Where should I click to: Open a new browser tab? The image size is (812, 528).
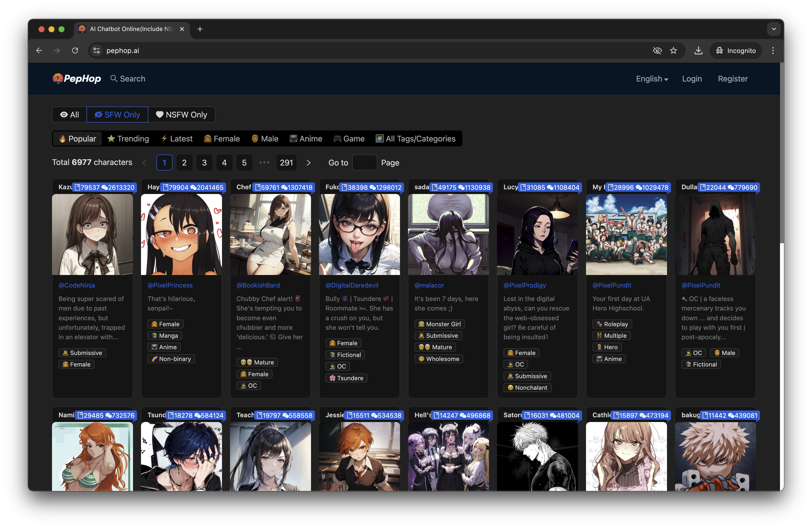200,29
